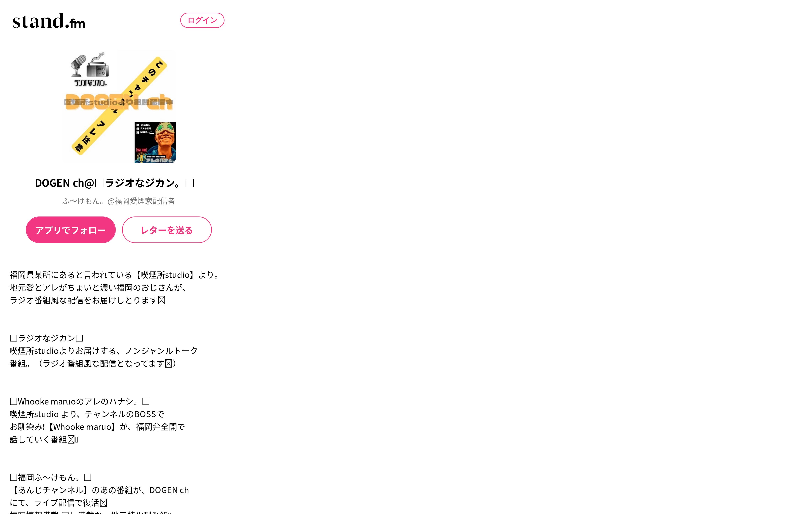Open the DOGEN ch@ラジオなジカン。 channel title
Viewport: 812px width, 514px height.
click(114, 183)
